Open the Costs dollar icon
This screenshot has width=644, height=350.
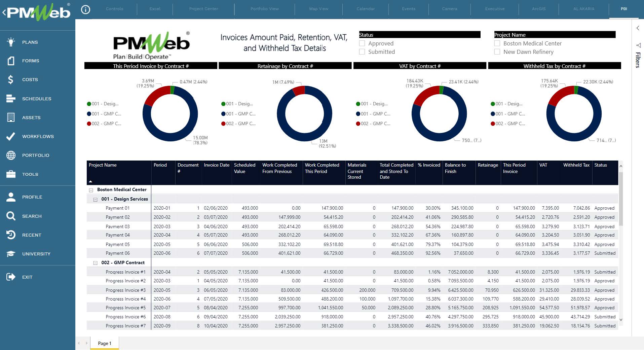[11, 79]
